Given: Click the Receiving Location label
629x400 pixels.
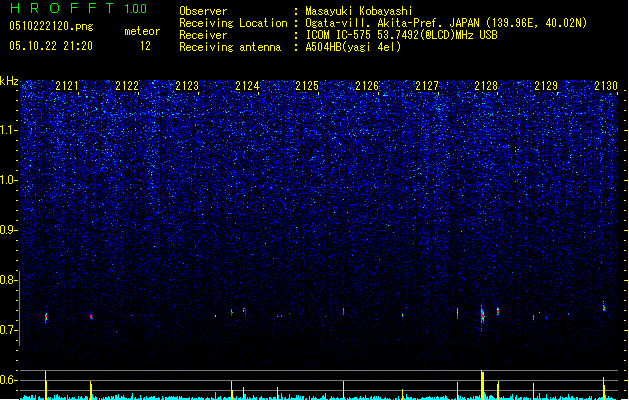Looking at the screenshot, I should click(233, 23).
